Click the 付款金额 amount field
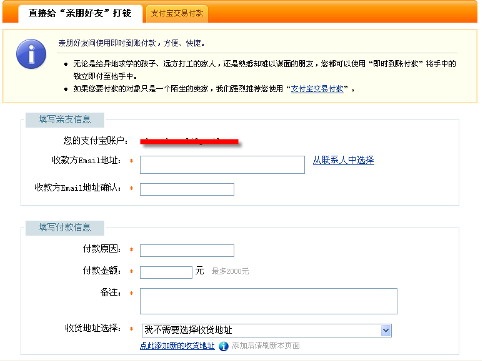The width and height of the screenshot is (482, 361). pos(166,272)
